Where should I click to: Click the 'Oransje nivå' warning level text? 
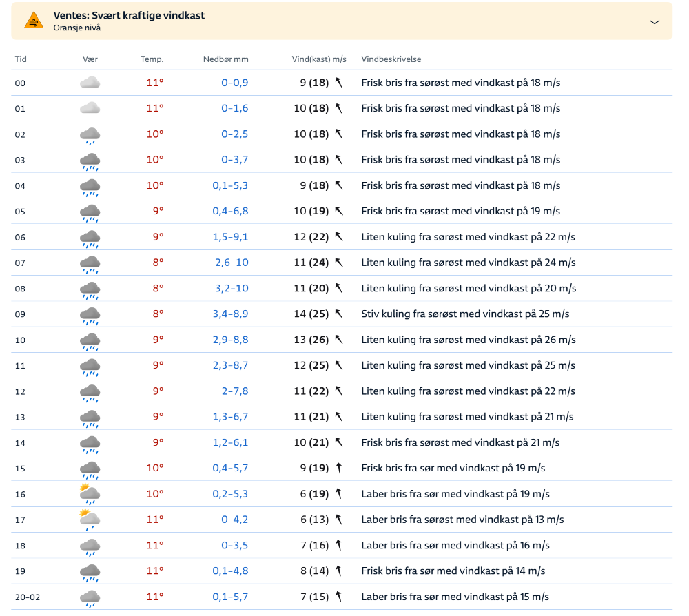tap(76, 28)
